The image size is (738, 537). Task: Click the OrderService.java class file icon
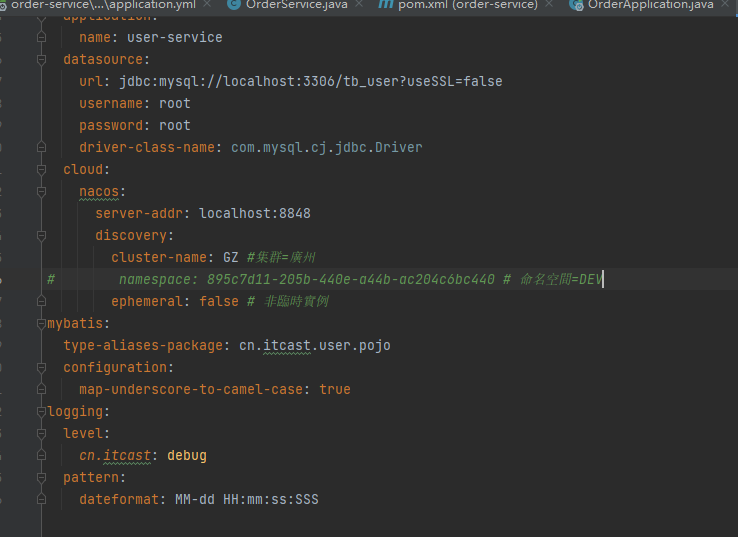point(234,4)
